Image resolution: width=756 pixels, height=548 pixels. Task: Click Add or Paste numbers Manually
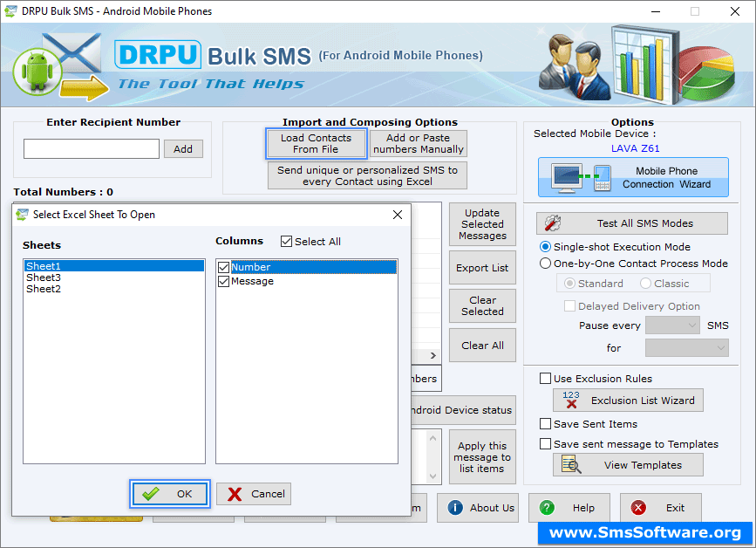[418, 143]
